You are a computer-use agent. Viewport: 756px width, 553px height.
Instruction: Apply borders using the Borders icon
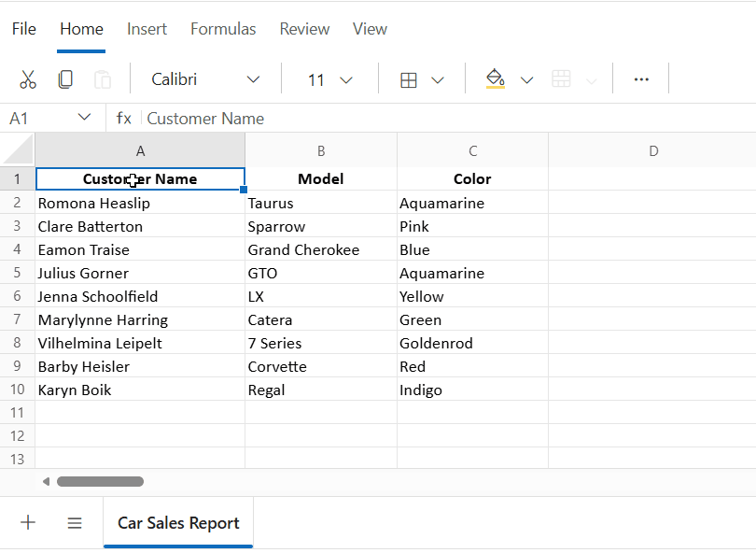point(409,79)
